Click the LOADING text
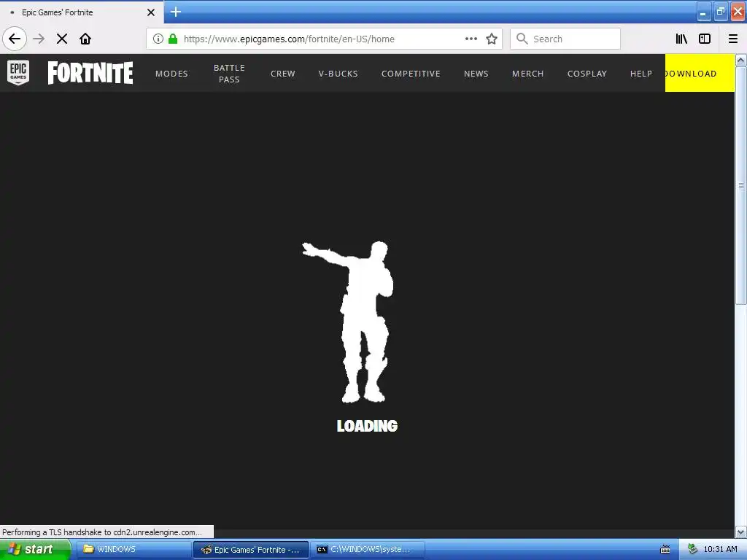 tap(368, 426)
